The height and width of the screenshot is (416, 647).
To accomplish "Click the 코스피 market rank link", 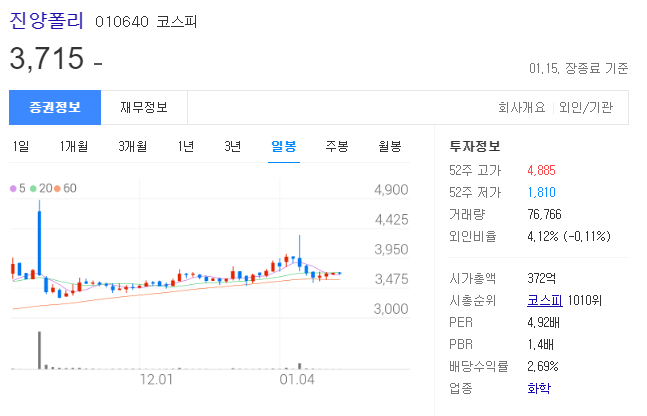I will click(x=545, y=300).
